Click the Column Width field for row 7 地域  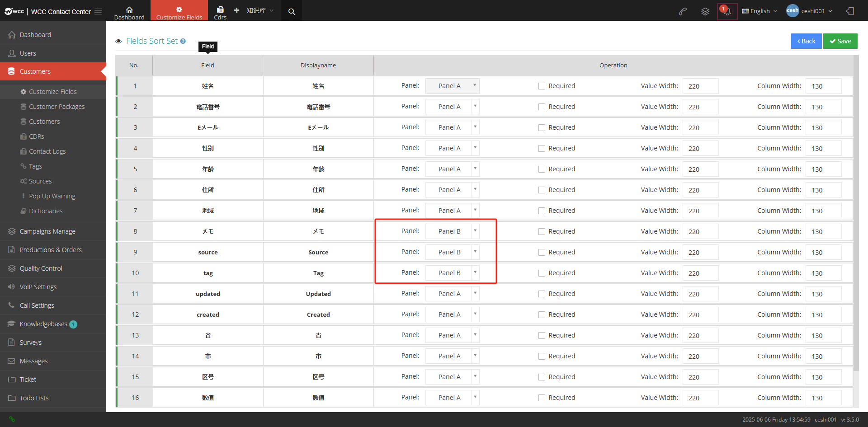pyautogui.click(x=823, y=211)
